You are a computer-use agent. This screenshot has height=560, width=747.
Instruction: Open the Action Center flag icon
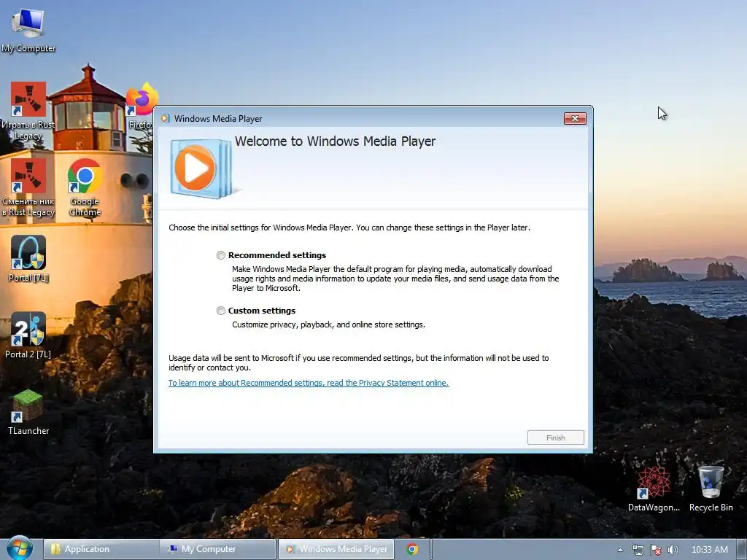tap(656, 550)
